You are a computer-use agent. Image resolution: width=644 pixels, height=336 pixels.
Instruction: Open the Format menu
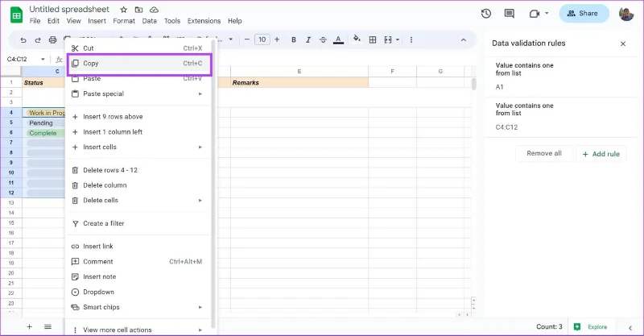[124, 21]
